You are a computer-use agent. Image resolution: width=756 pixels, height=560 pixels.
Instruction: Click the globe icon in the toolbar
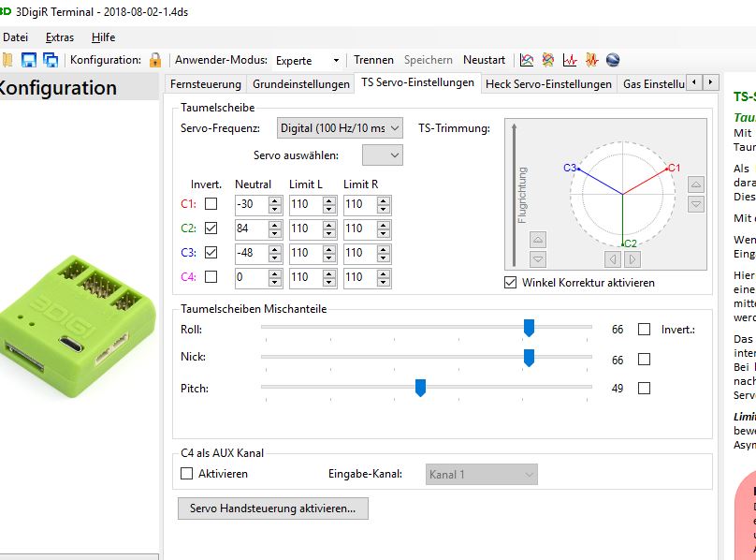(613, 60)
